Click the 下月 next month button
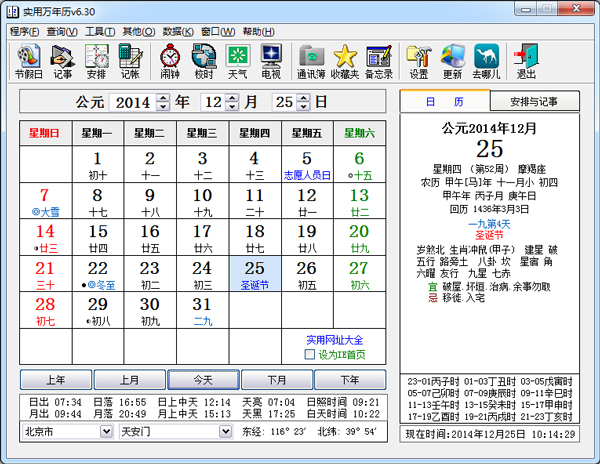Screen dimensions: 600x464 [277, 380]
